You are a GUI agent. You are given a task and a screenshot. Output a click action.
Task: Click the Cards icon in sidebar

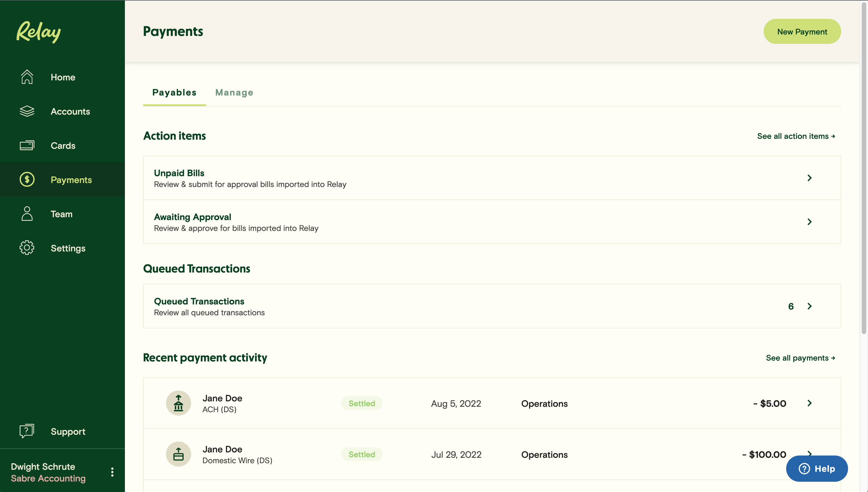coord(27,145)
